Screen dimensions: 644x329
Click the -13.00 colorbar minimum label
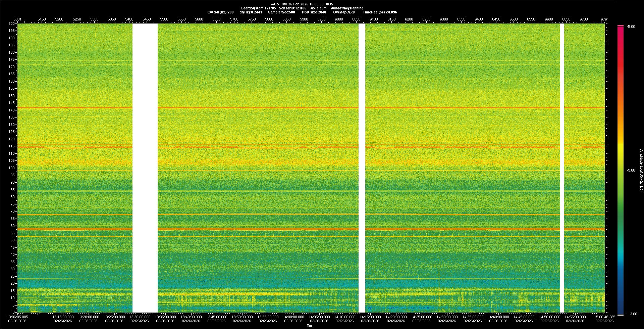[632, 314]
